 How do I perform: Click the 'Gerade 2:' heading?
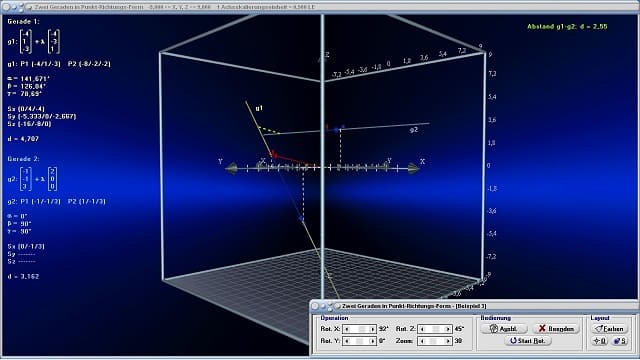coord(23,159)
